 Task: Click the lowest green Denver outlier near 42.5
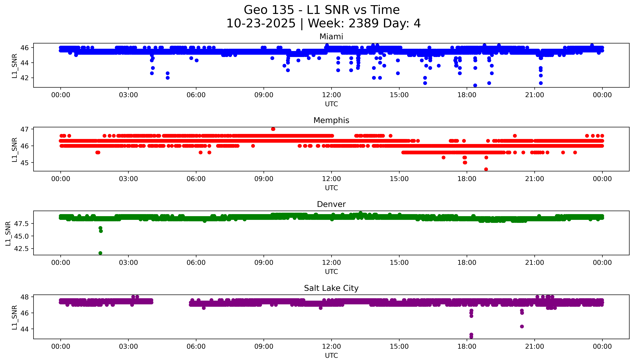(x=100, y=253)
